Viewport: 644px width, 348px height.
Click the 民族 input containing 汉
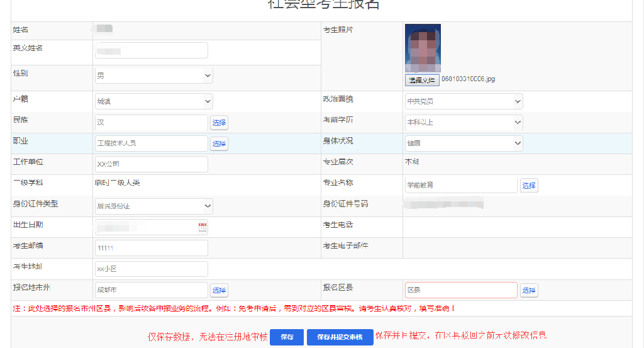coord(151,122)
